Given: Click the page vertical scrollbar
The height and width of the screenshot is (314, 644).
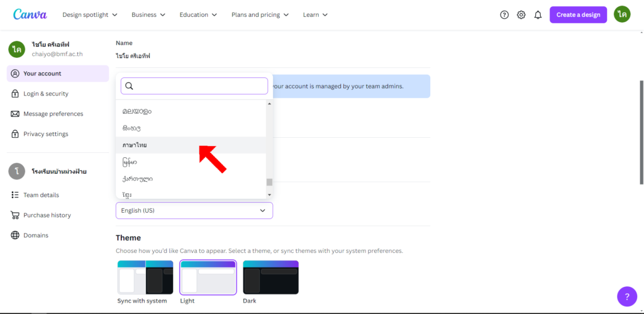Looking at the screenshot, I should coord(641,132).
